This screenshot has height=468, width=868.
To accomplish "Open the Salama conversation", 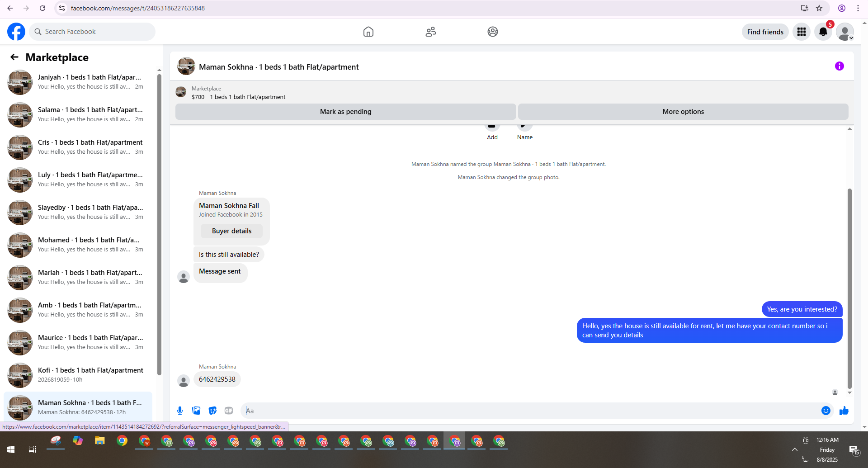I will 78,114.
